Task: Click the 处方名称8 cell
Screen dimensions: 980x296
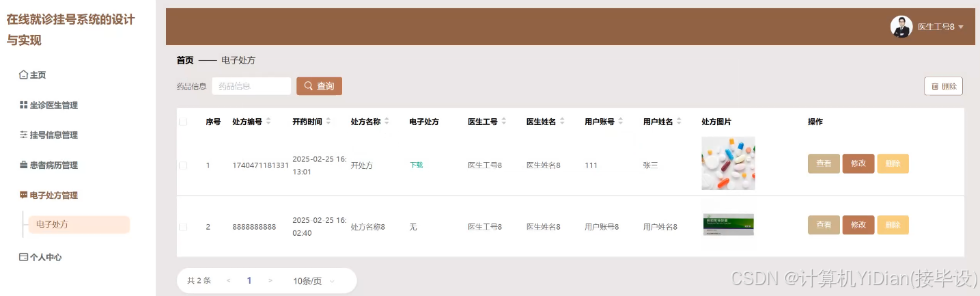Action: (x=367, y=227)
